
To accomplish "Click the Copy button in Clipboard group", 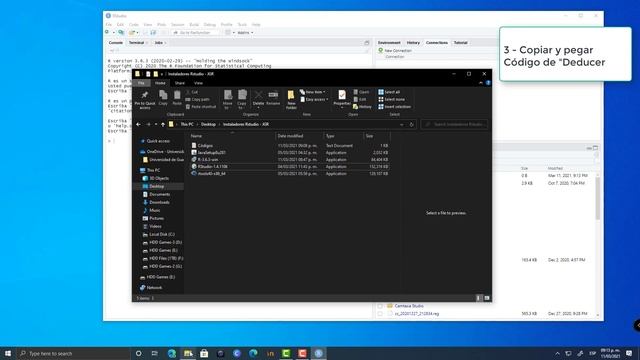I will (163, 98).
